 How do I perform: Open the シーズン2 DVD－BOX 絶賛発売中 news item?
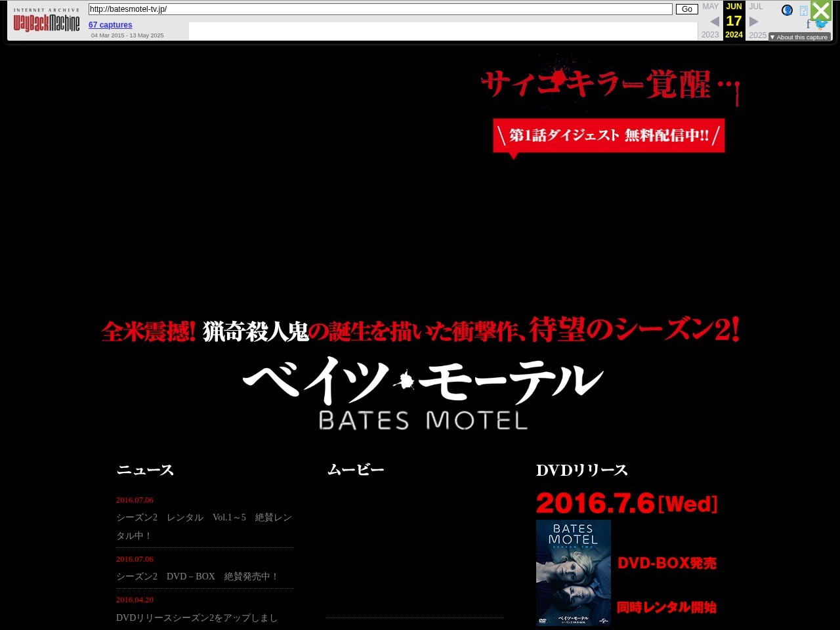pyautogui.click(x=198, y=576)
